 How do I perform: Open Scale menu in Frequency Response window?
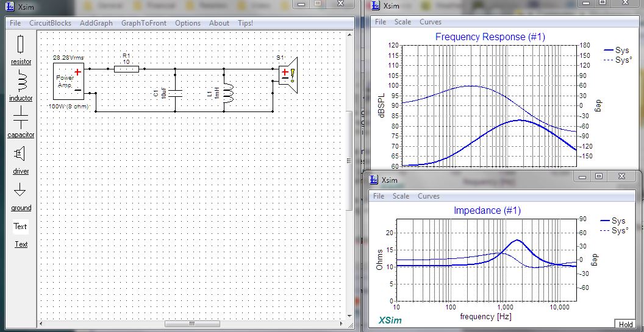tap(402, 22)
